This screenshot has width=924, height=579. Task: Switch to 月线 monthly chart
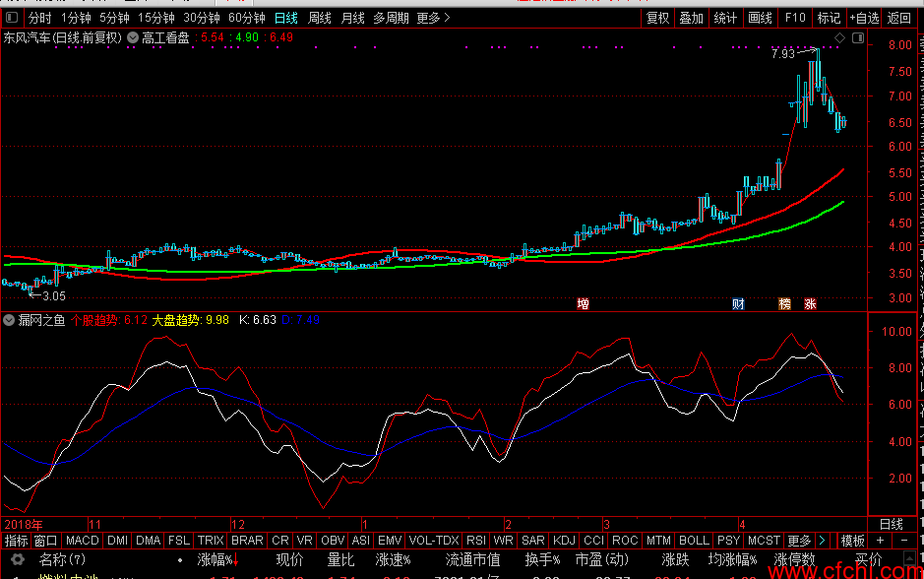(353, 19)
